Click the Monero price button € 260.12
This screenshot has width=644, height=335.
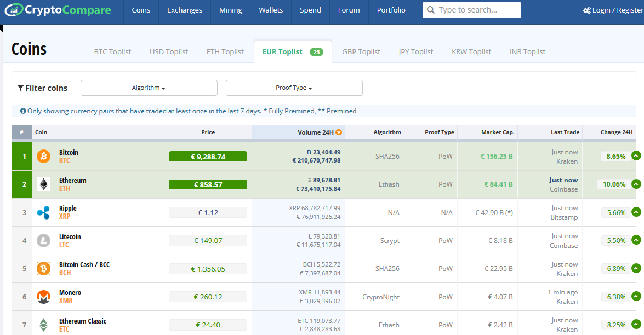(x=208, y=297)
